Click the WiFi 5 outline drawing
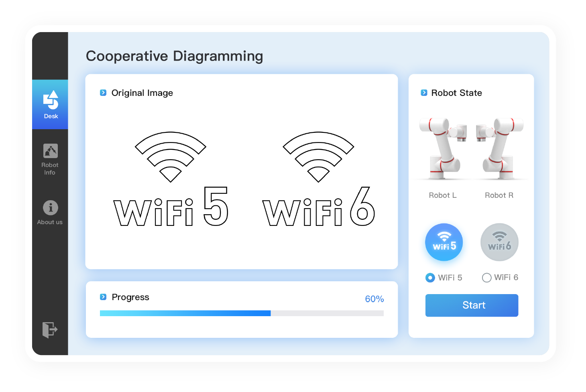 click(x=171, y=179)
